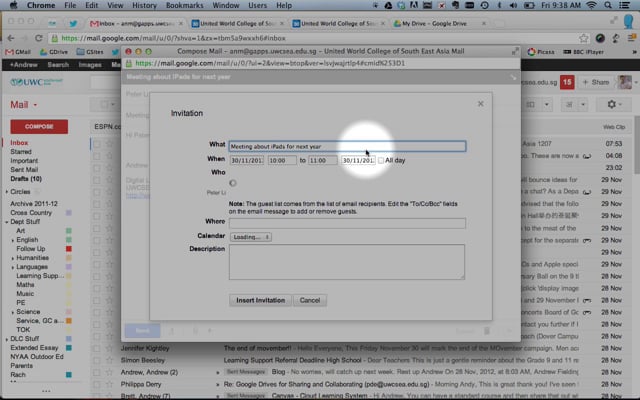Open Drafts (10) folder
This screenshot has height=400, width=640.
pyautogui.click(x=26, y=179)
